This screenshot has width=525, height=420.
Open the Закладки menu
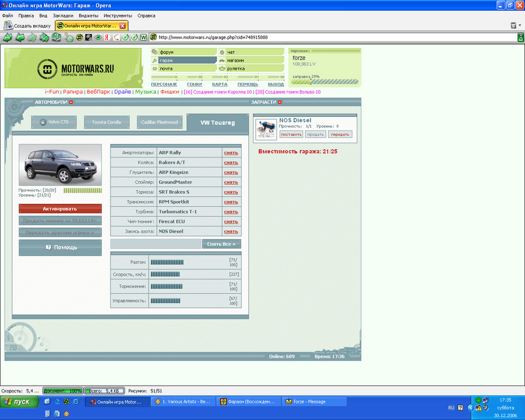coord(63,15)
